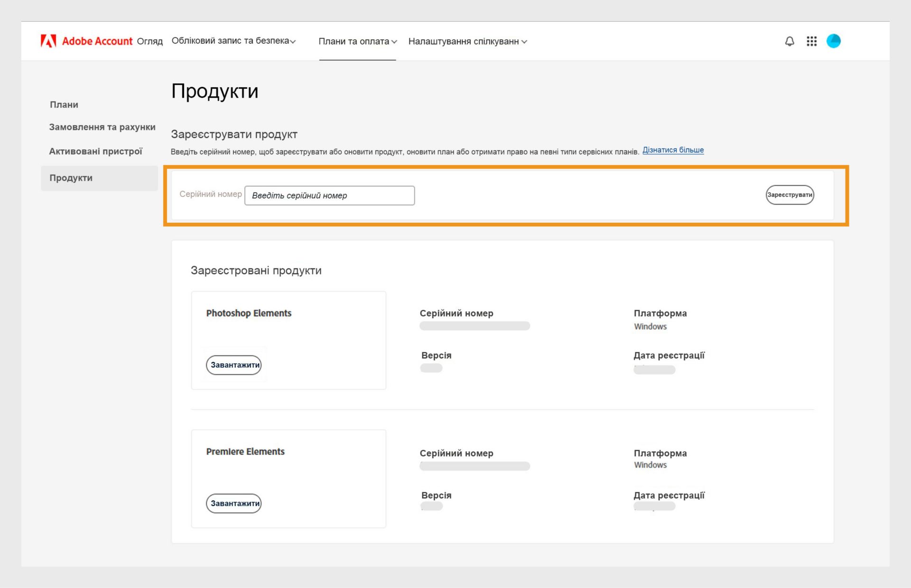Click the blue profile avatar

click(x=833, y=41)
